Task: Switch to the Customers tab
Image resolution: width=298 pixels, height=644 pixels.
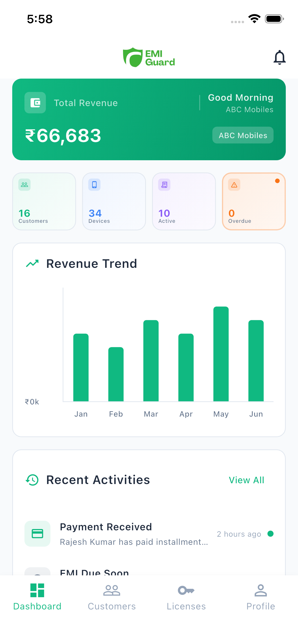Action: [x=112, y=597]
